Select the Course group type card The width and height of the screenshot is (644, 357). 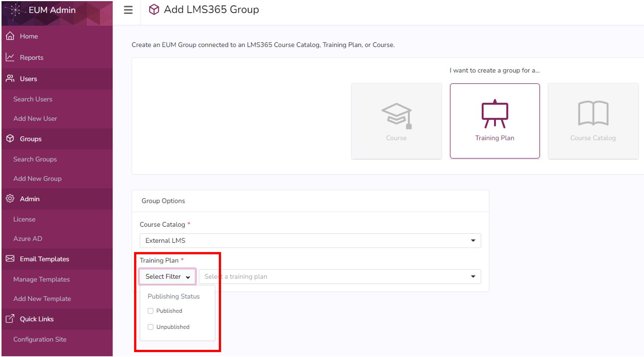397,121
